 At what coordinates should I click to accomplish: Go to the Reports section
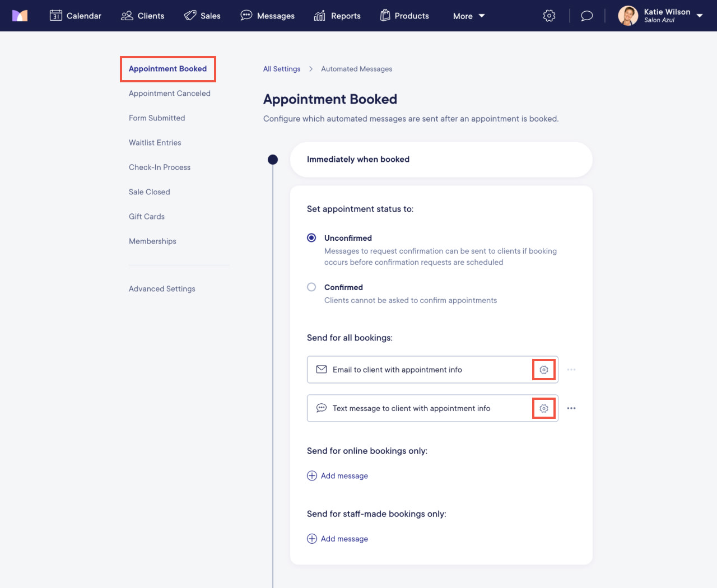click(x=337, y=16)
